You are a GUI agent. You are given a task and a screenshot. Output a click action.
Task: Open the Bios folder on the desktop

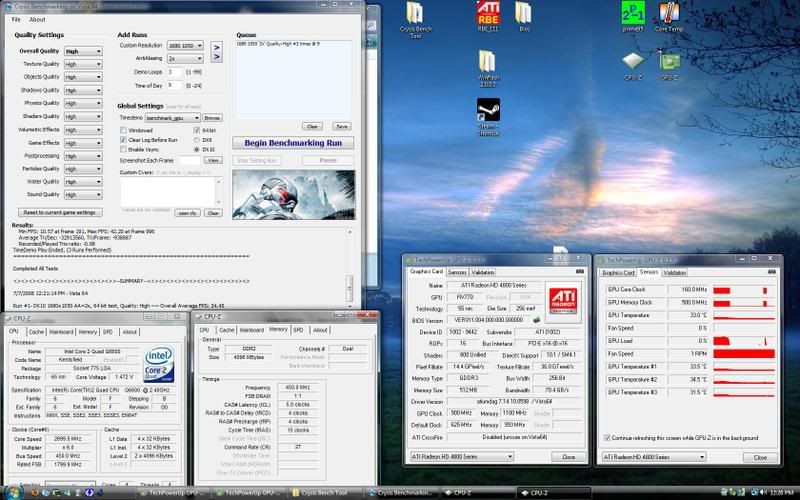[x=524, y=16]
